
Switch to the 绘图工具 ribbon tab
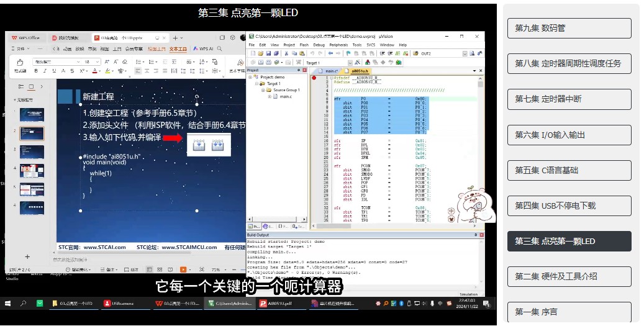pyautogui.click(x=156, y=49)
